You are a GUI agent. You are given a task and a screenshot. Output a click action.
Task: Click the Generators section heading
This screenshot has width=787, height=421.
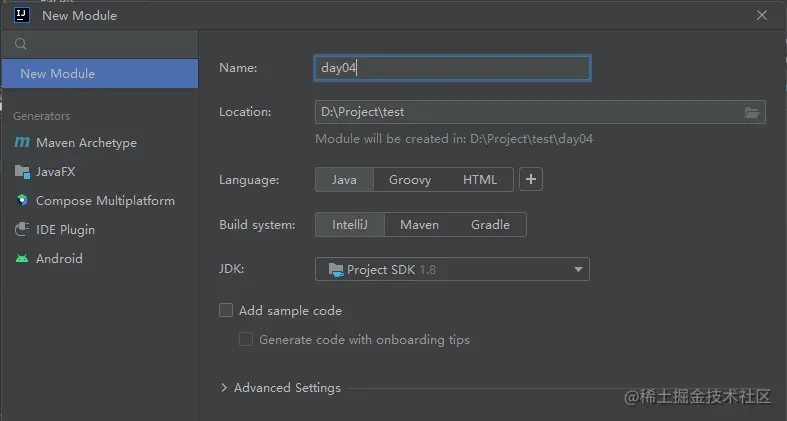[x=42, y=116]
